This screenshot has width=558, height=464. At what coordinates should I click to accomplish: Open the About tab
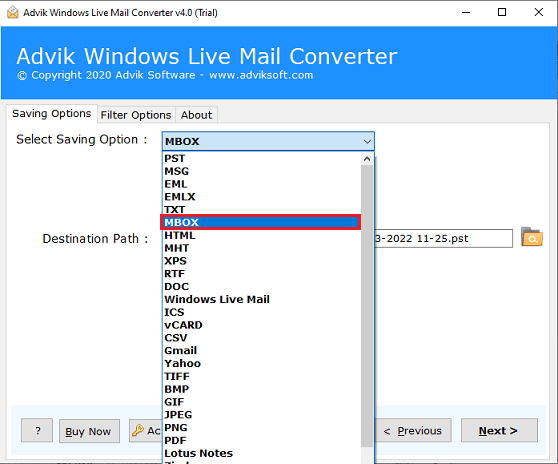click(x=196, y=115)
